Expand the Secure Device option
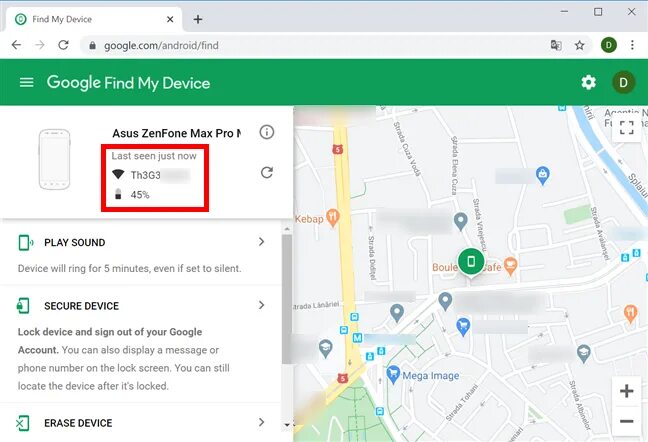 pos(261,305)
